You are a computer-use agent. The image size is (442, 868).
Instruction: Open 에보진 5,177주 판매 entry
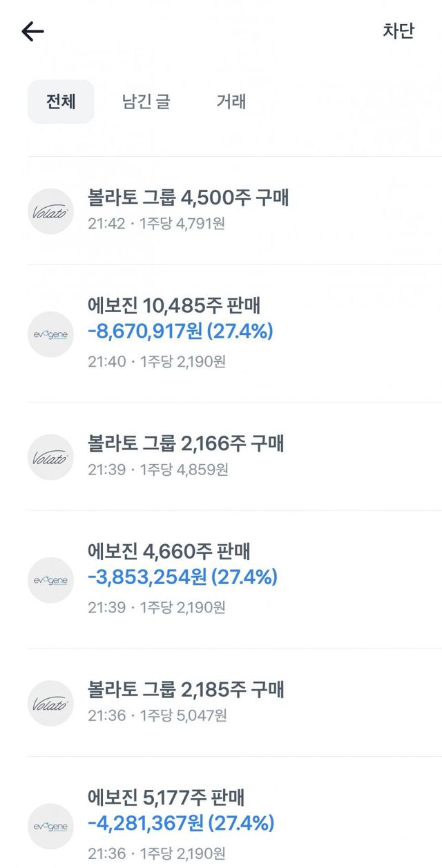coord(166,798)
